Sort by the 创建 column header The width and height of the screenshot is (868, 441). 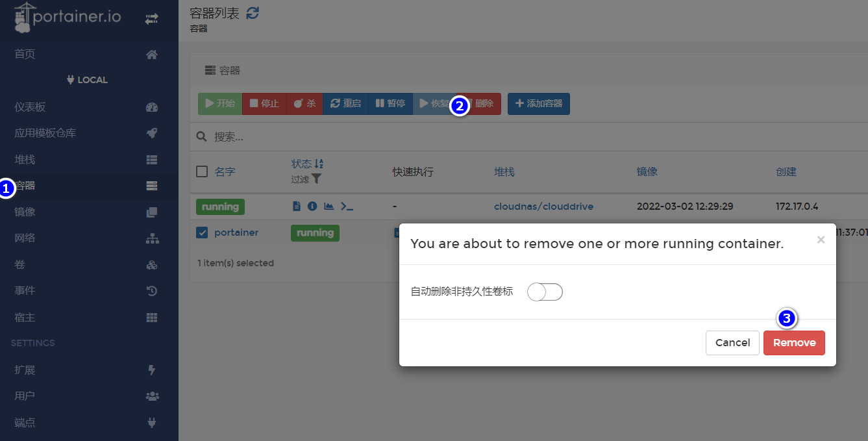pyautogui.click(x=786, y=172)
